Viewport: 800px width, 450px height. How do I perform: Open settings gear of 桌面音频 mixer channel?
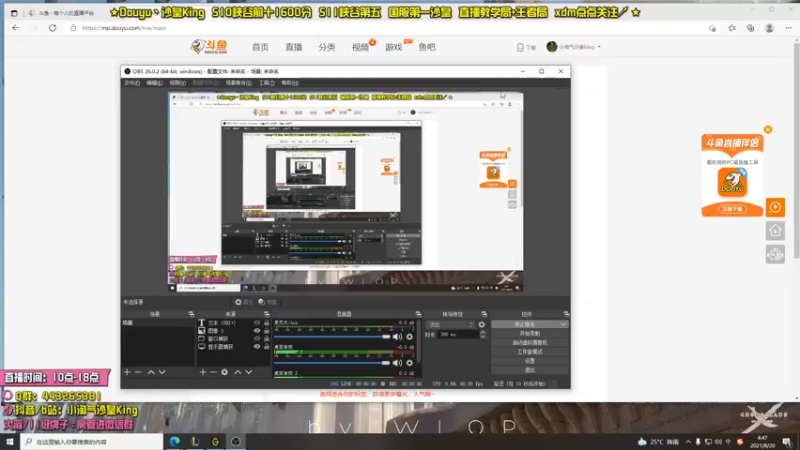tap(409, 363)
